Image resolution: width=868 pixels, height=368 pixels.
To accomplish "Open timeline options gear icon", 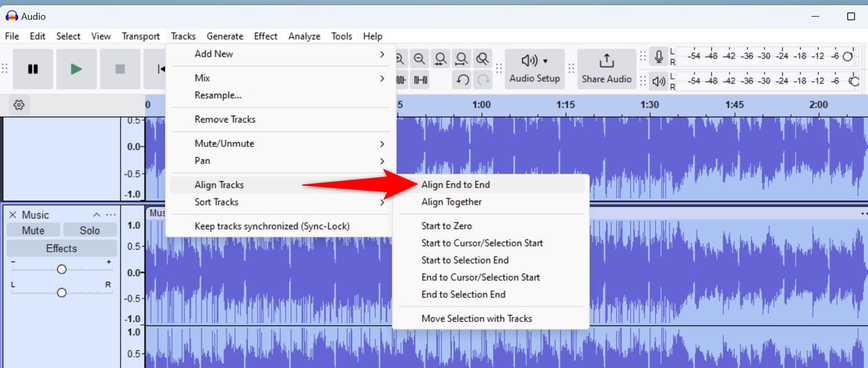I will pyautogui.click(x=19, y=105).
